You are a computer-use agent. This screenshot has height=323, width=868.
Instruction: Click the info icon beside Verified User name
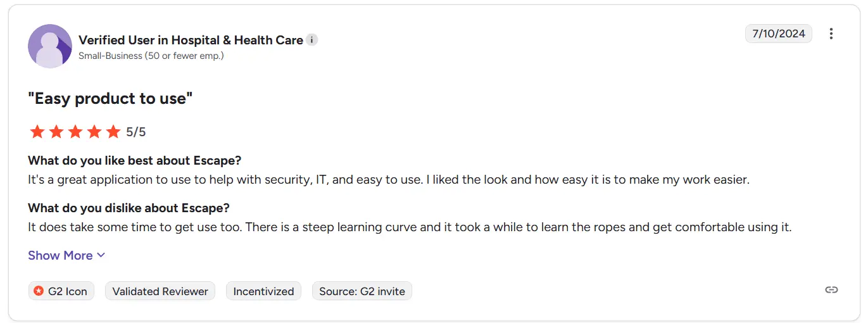tap(311, 40)
